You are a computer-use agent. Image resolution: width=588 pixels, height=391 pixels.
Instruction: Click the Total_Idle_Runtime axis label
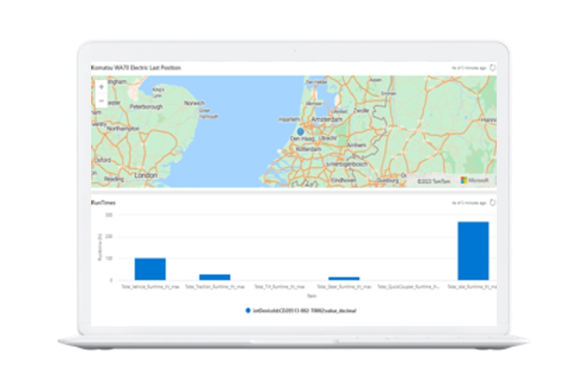click(x=472, y=287)
